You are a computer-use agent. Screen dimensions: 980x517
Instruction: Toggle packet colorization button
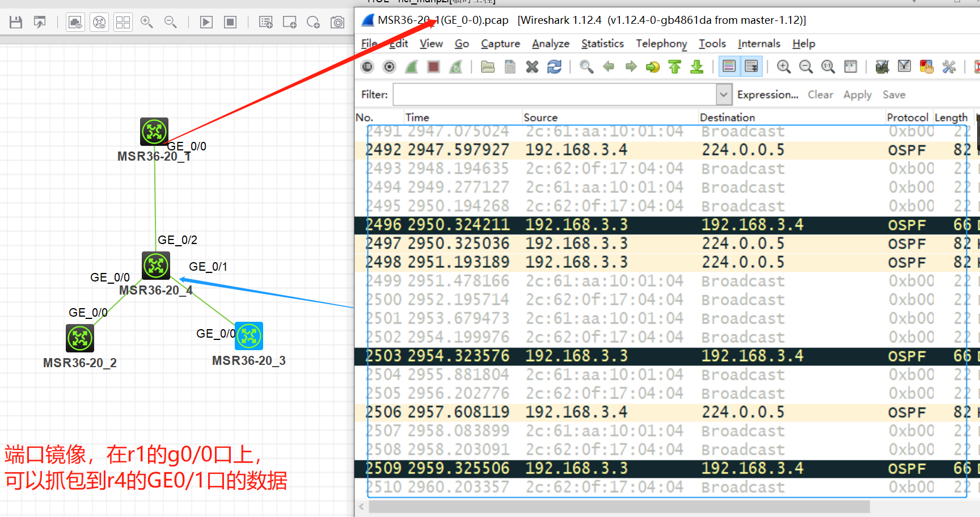729,66
